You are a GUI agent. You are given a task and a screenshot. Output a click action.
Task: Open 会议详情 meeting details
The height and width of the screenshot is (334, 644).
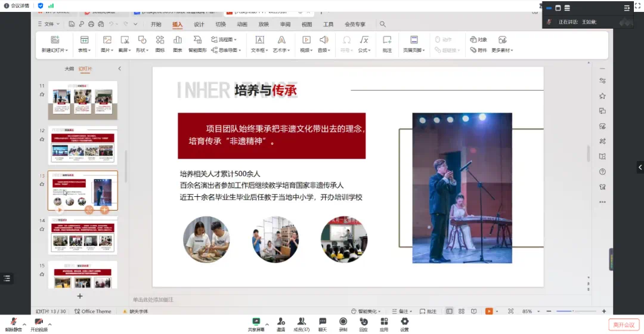(x=17, y=5)
